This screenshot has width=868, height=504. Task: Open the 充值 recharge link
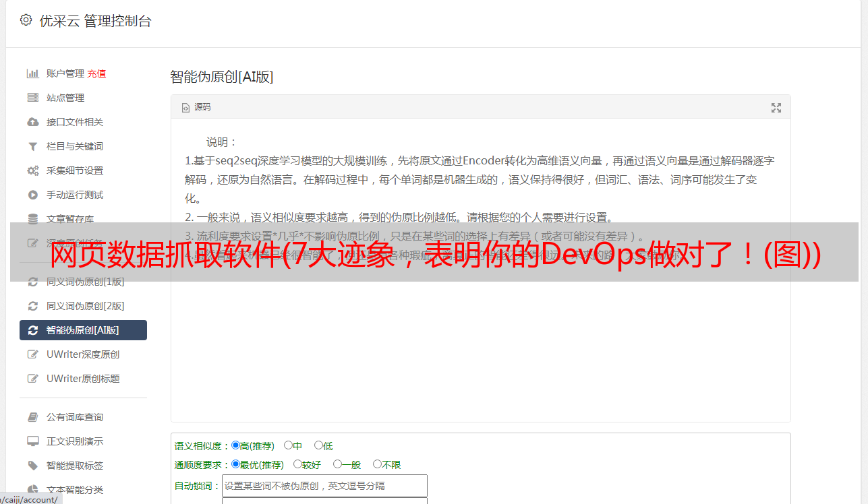(x=96, y=73)
